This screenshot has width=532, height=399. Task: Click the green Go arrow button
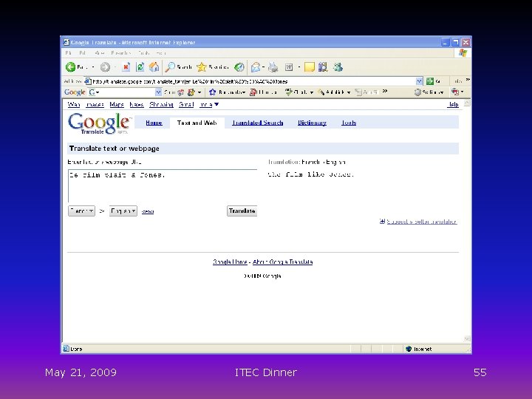(x=430, y=81)
